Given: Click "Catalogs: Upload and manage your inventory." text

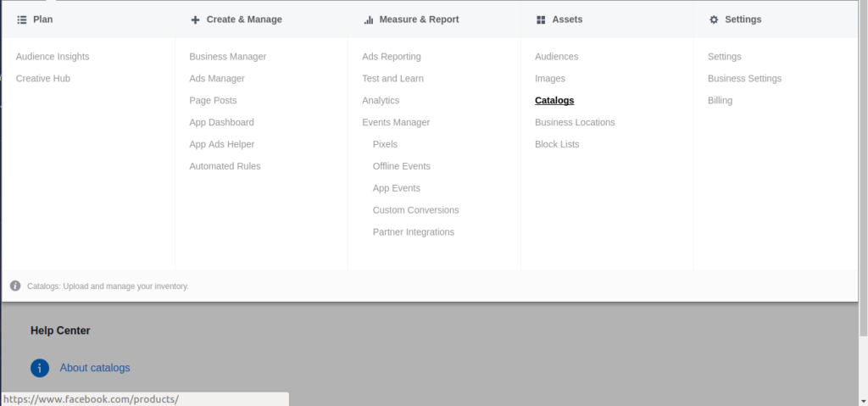Looking at the screenshot, I should point(108,286).
